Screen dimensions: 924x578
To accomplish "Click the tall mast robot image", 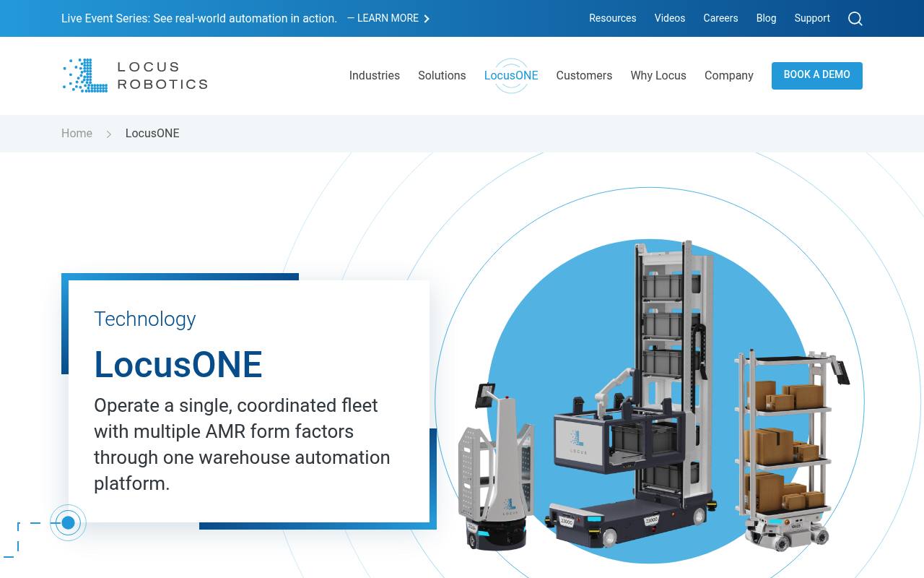I will 632,394.
